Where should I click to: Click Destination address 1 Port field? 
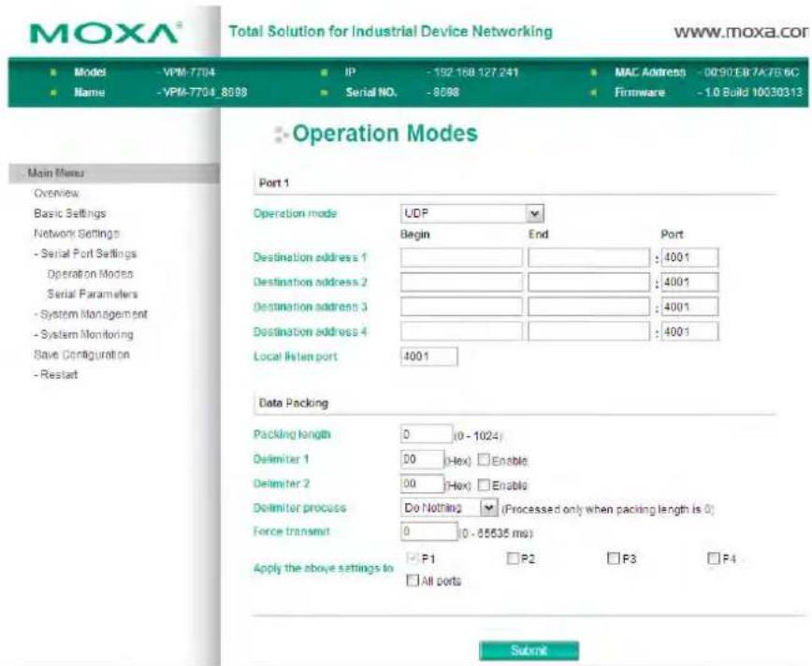coord(689,257)
